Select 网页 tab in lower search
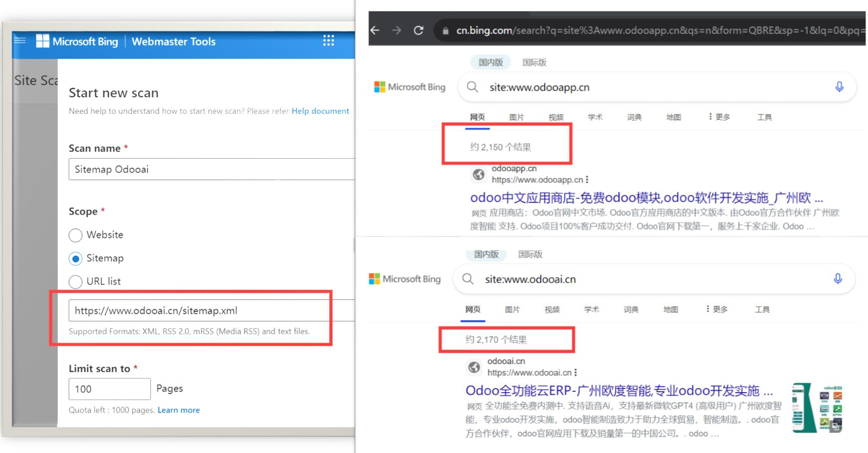The height and width of the screenshot is (453, 868). pos(473,309)
